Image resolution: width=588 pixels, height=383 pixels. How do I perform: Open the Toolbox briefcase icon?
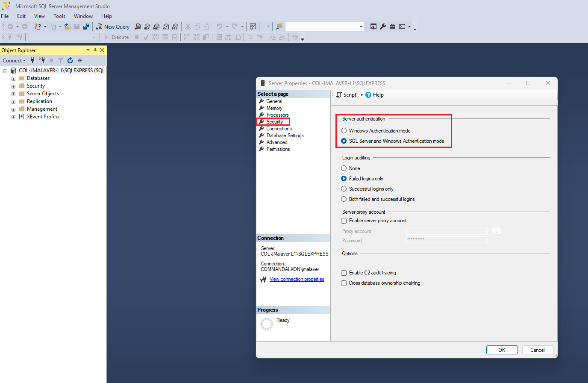click(392, 27)
